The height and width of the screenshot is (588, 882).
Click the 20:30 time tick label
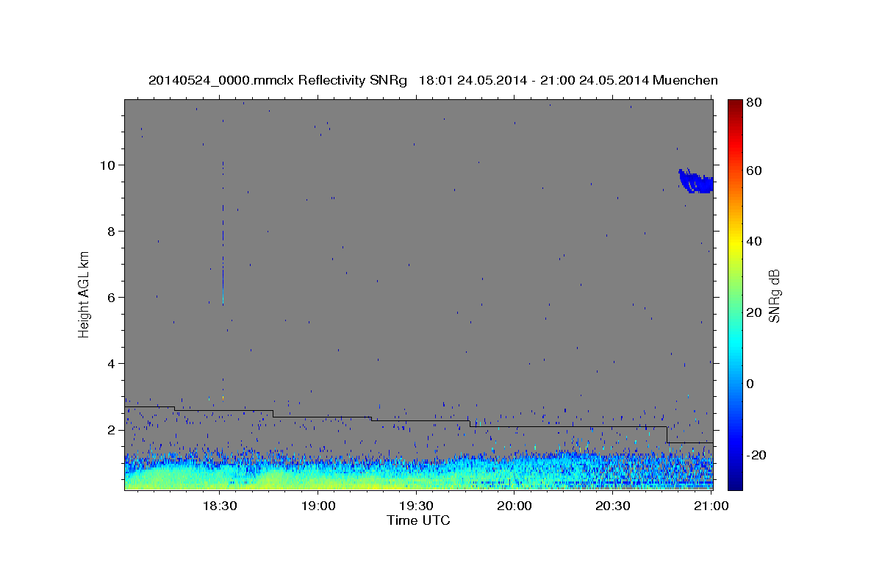(x=612, y=506)
